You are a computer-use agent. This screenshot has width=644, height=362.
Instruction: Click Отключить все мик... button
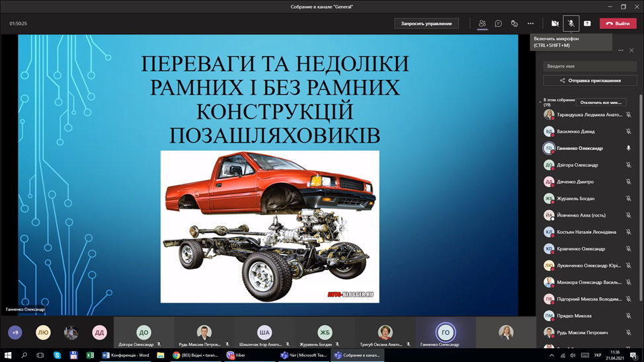click(x=601, y=102)
